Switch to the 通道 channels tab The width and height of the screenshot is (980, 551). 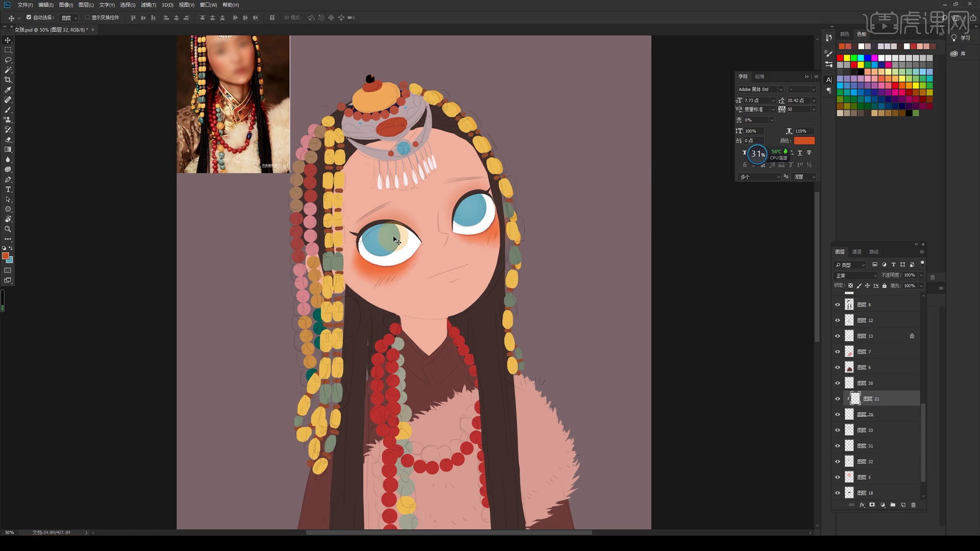[856, 252]
